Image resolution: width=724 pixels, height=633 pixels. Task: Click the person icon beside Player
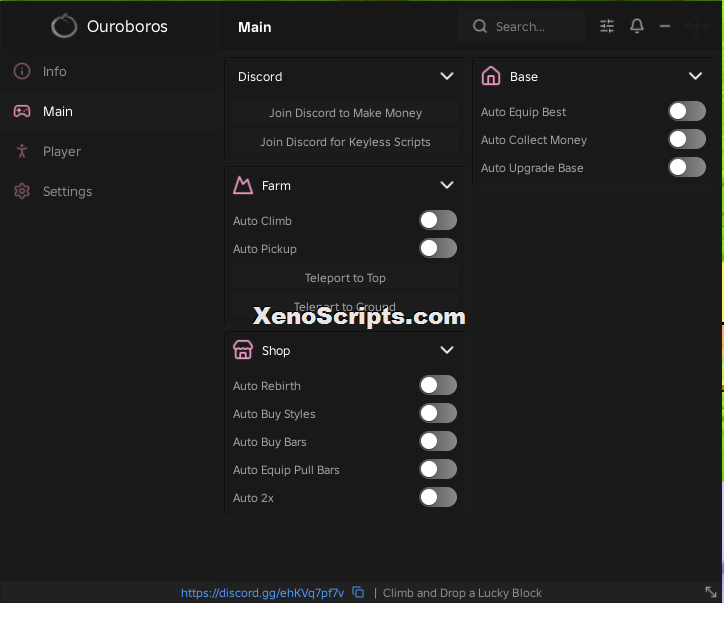[22, 151]
